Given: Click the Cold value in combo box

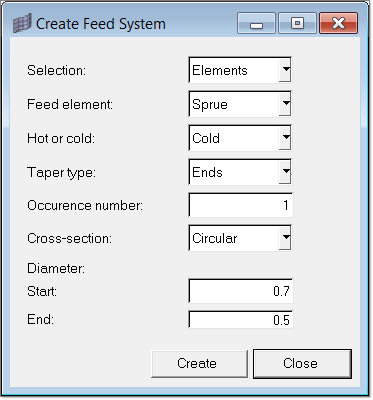Looking at the screenshot, I should [x=206, y=138].
